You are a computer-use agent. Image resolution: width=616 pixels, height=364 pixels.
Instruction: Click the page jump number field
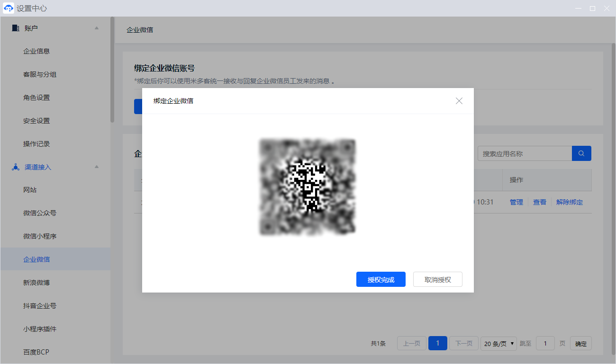pyautogui.click(x=545, y=344)
